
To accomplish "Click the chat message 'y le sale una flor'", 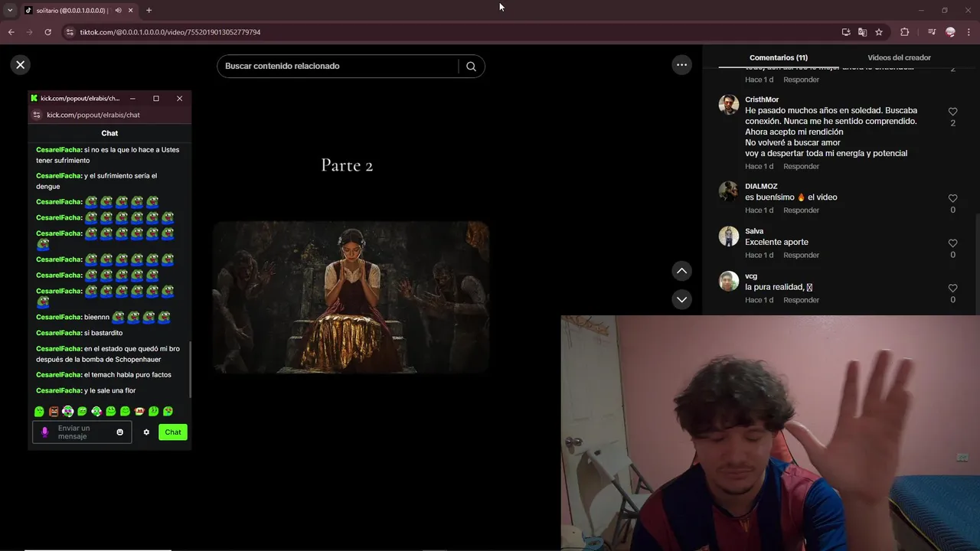I will coord(109,391).
